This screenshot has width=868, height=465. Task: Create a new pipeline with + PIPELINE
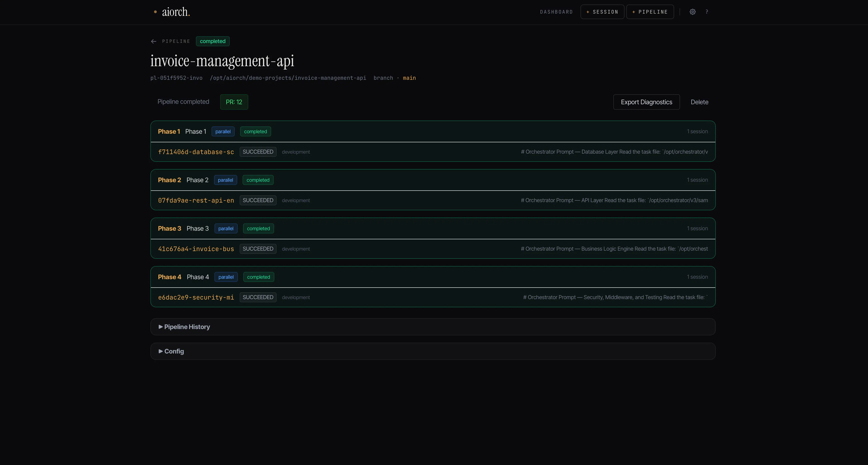point(650,12)
